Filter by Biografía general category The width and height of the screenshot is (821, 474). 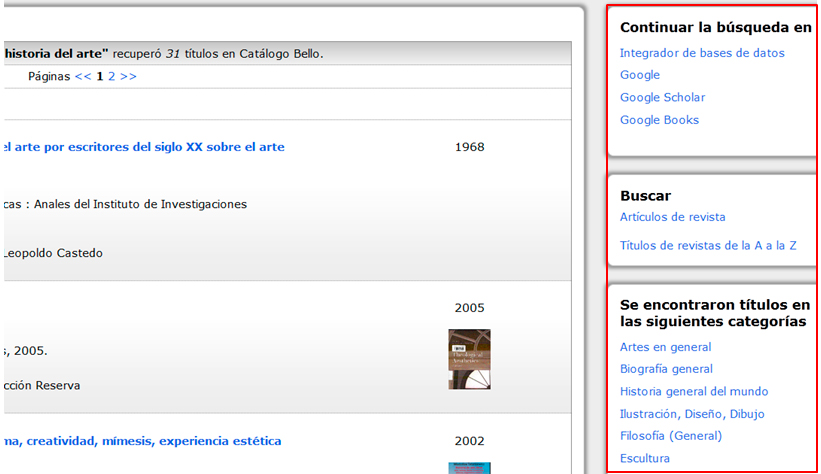click(x=666, y=369)
